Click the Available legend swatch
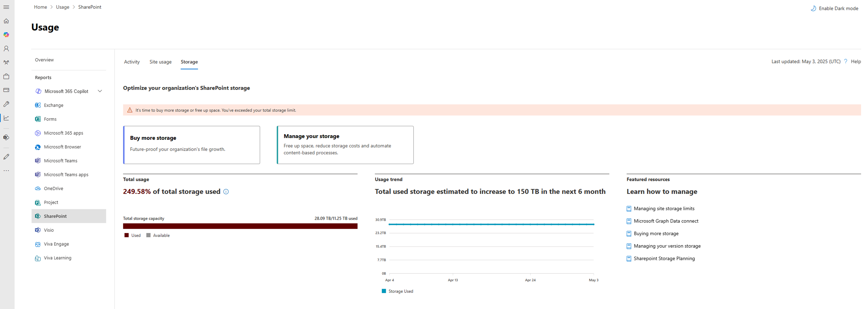This screenshot has height=309, width=868. pos(148,235)
